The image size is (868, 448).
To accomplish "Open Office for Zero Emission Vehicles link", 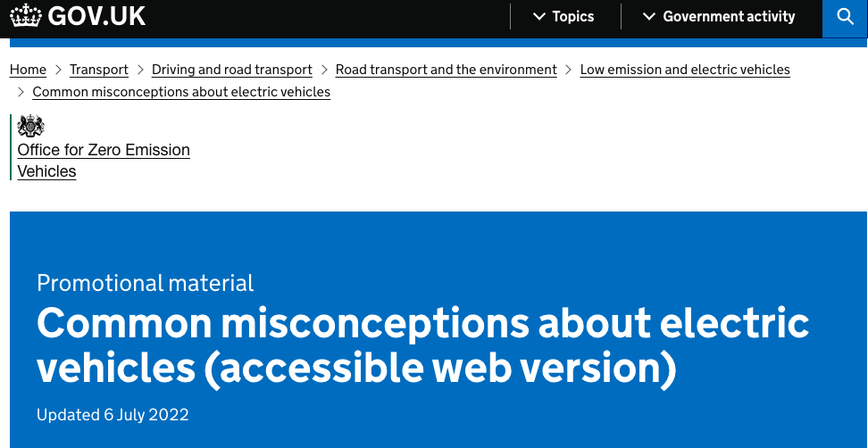I will click(104, 161).
